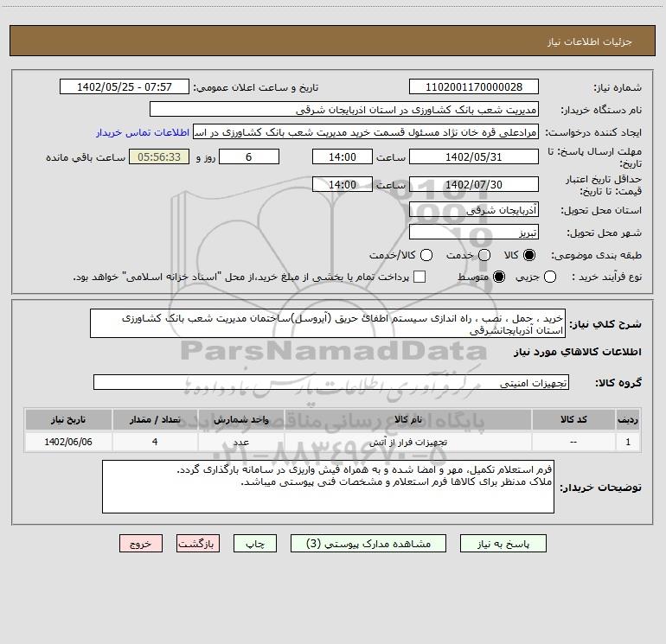This screenshot has width=666, height=644.
Task: Select the کالا radio button
Action: click(529, 255)
